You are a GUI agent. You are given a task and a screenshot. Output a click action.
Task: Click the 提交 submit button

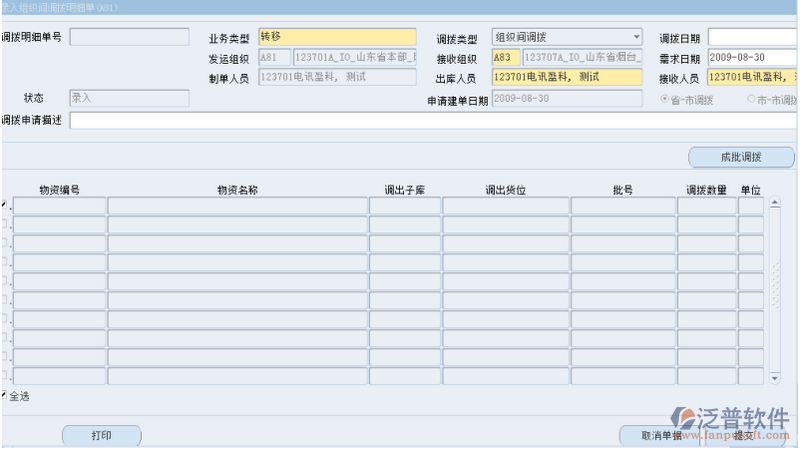[x=745, y=435]
